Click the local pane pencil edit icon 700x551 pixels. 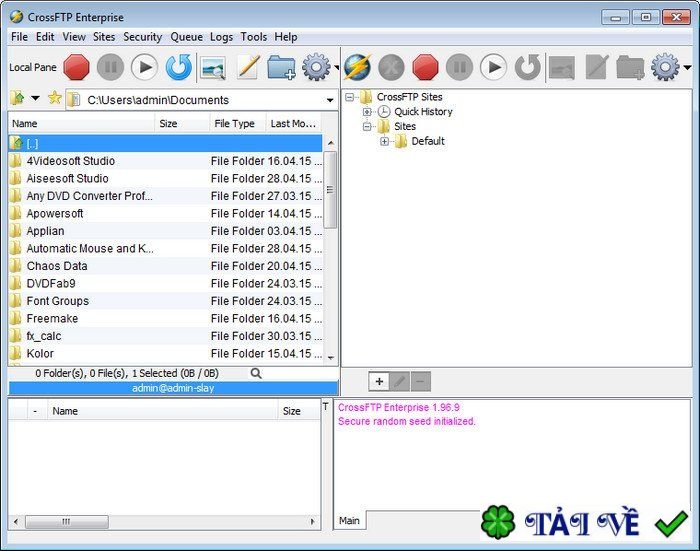[x=248, y=67]
